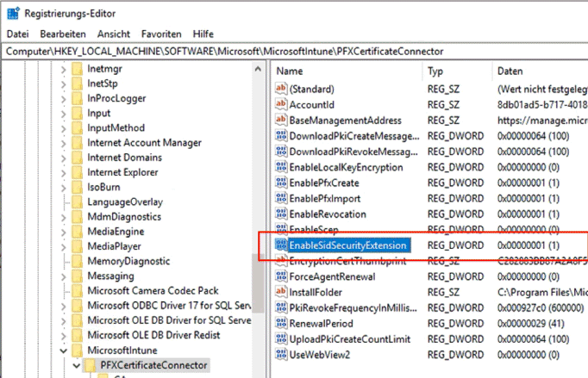This screenshot has width=588, height=378.
Task: Expand the MdmDiagnostics key
Action: click(64, 217)
